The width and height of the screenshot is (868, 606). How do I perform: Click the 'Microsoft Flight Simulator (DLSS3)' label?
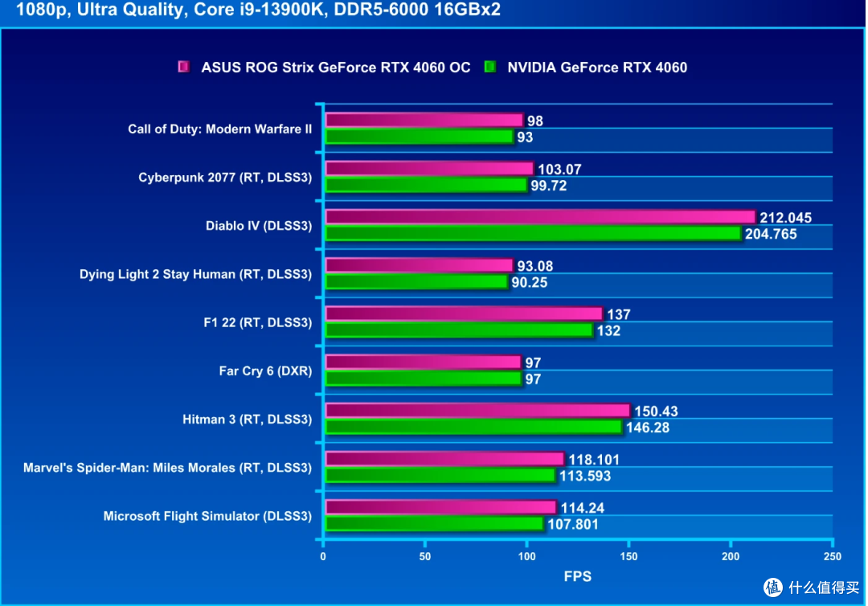(x=207, y=516)
